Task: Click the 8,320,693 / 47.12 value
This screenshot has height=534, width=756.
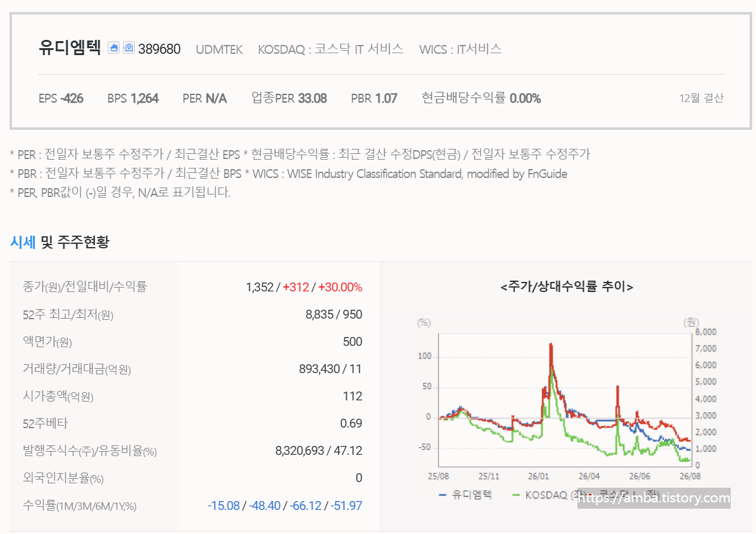Action: point(318,450)
